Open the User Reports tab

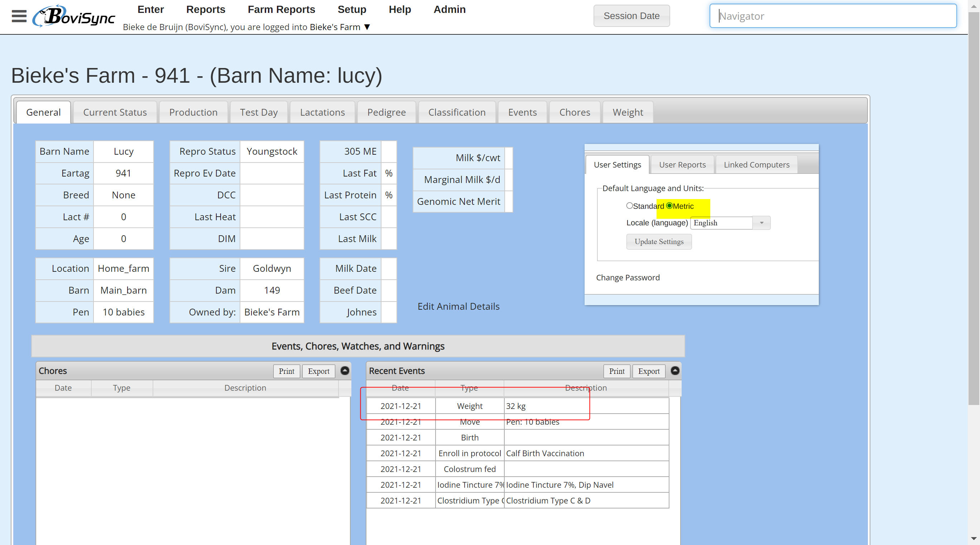pyautogui.click(x=682, y=165)
